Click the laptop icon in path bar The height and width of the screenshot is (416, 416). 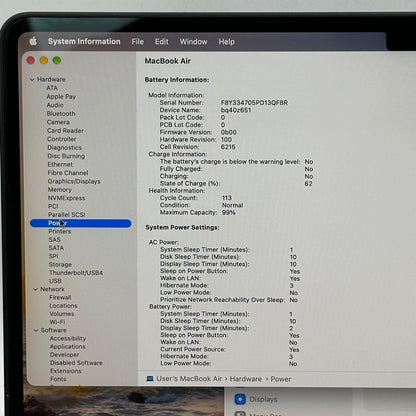[150, 379]
